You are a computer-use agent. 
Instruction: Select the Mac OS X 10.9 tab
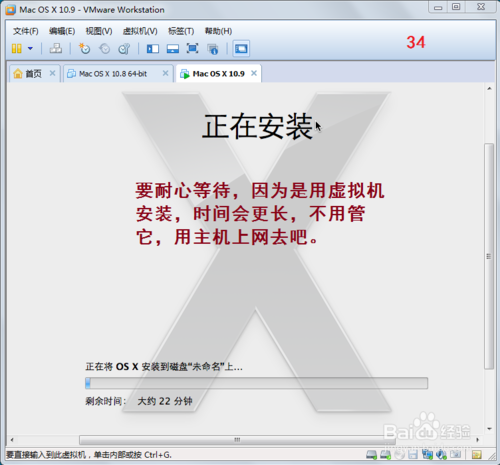click(x=218, y=74)
